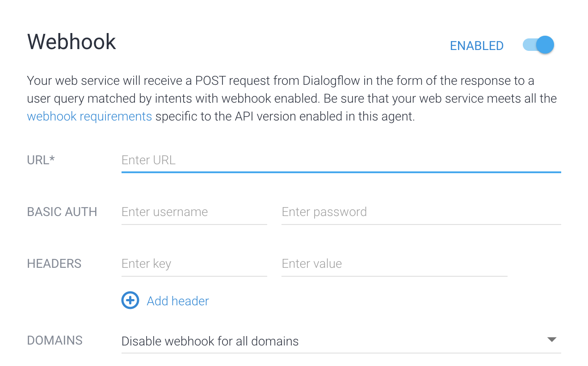This screenshot has width=588, height=366.
Task: Select the Enter key header field
Action: 192,263
